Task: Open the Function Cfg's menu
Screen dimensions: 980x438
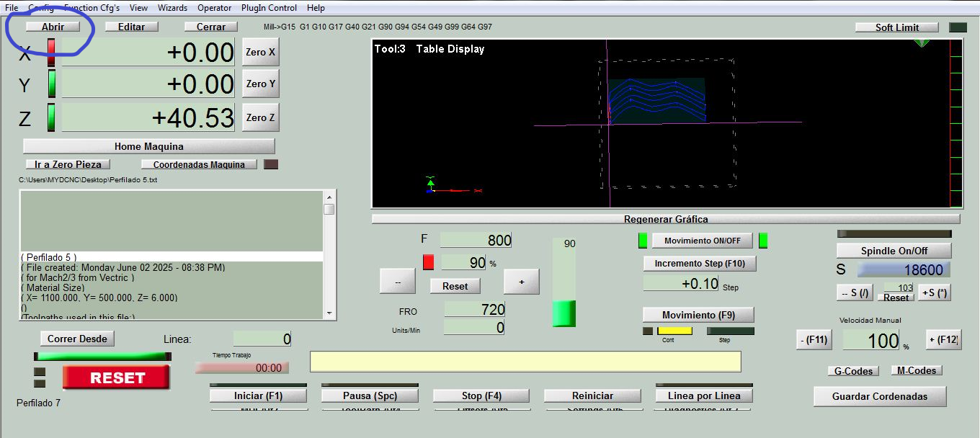Action: pyautogui.click(x=92, y=8)
